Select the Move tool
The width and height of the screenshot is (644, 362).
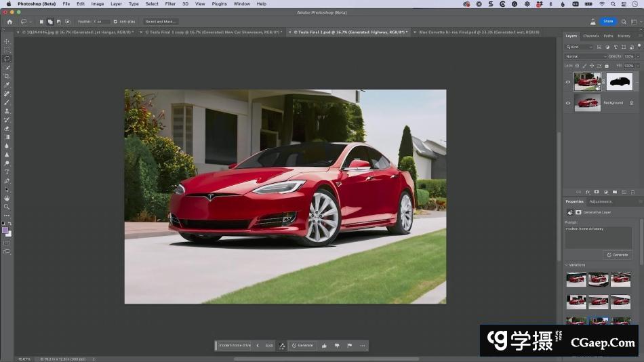tap(7, 41)
